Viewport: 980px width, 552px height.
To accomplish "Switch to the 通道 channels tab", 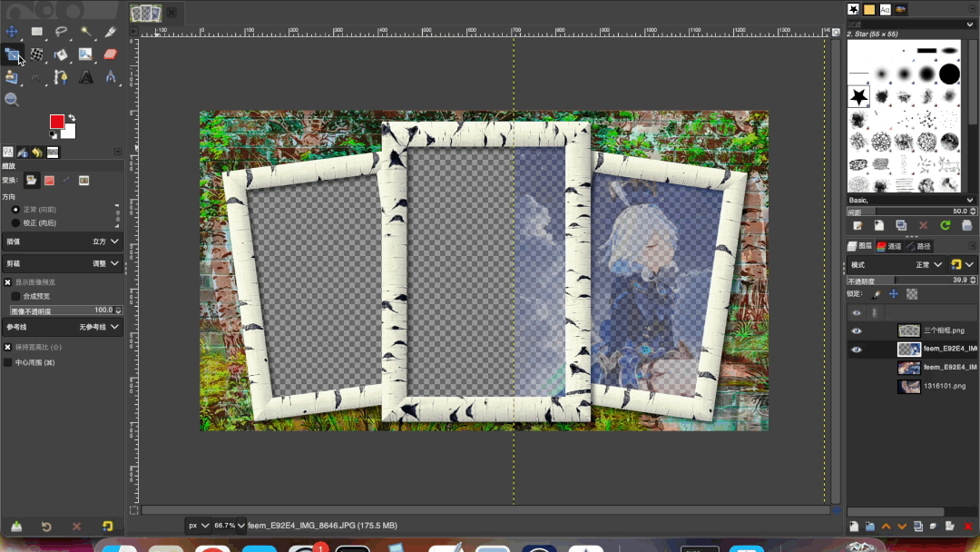I will (888, 246).
